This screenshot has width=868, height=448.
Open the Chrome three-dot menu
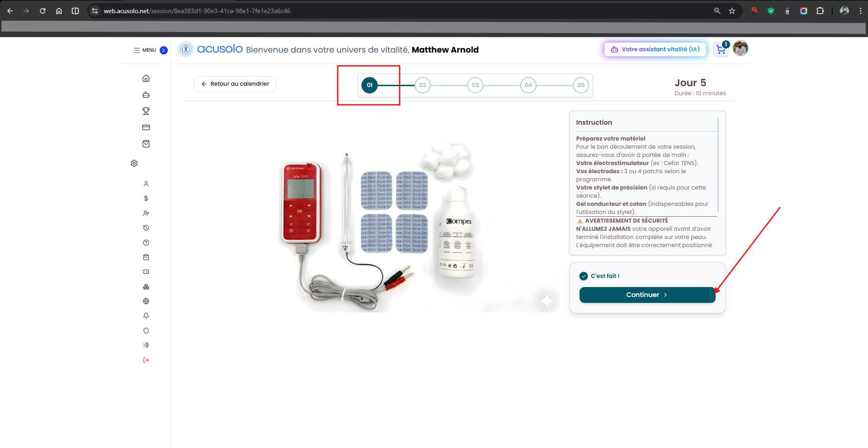coord(861,11)
